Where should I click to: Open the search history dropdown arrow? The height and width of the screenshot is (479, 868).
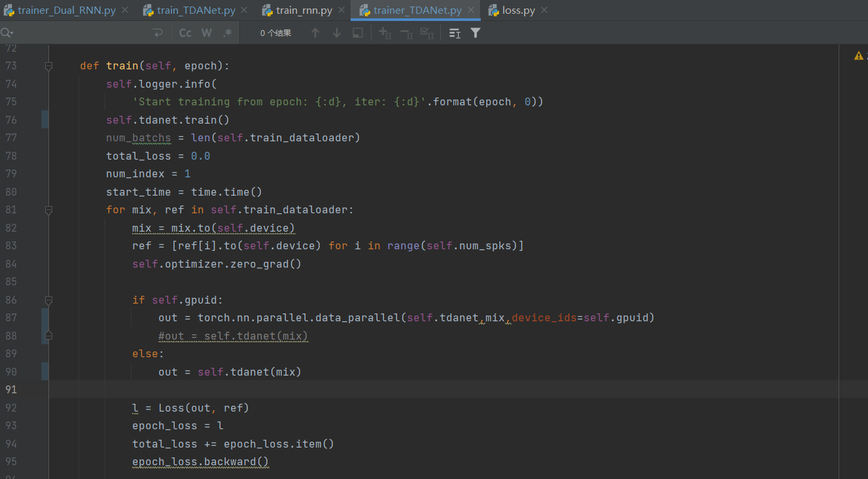[13, 32]
